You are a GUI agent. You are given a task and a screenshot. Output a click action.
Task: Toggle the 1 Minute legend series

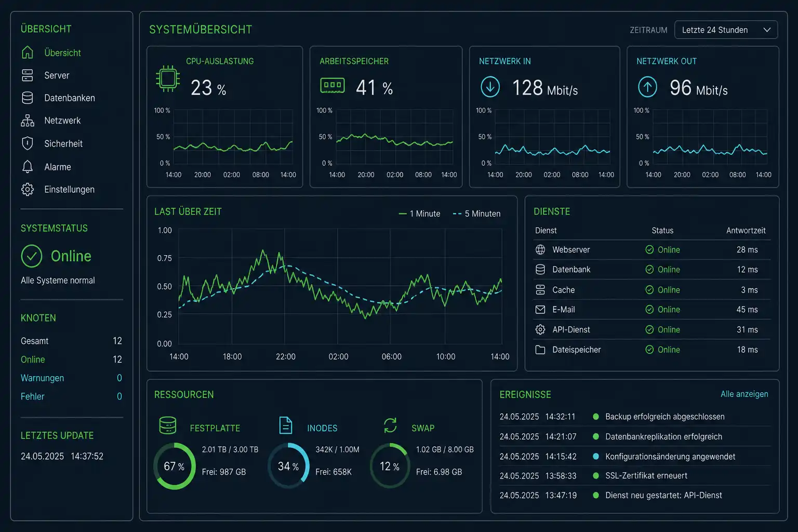[x=419, y=214]
